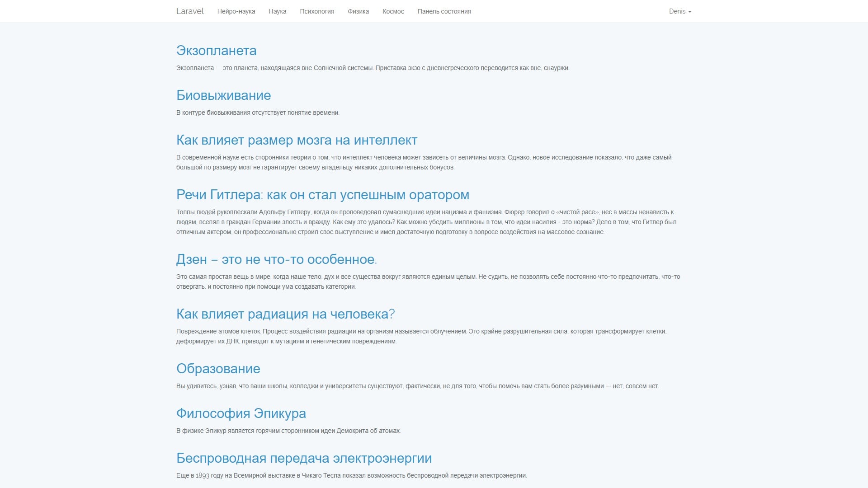Click the paragraph starting 'В современной науке есть сторонники'

tap(424, 163)
